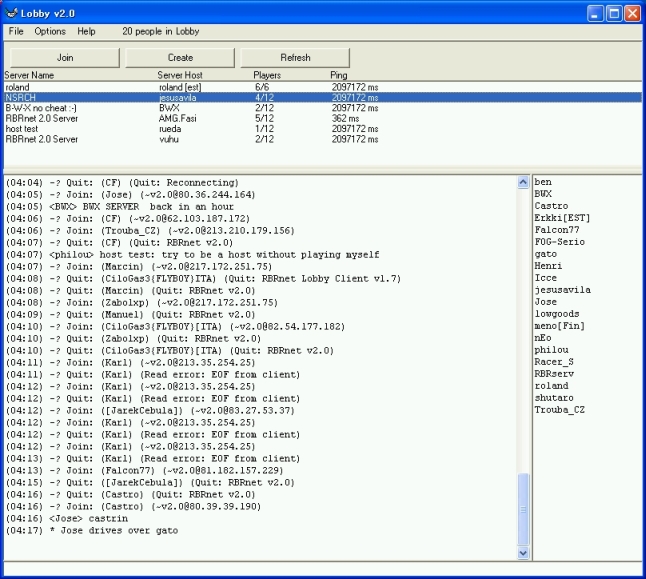This screenshot has height=579, width=646.
Task: Click the Refresh button
Action: pyautogui.click(x=295, y=58)
